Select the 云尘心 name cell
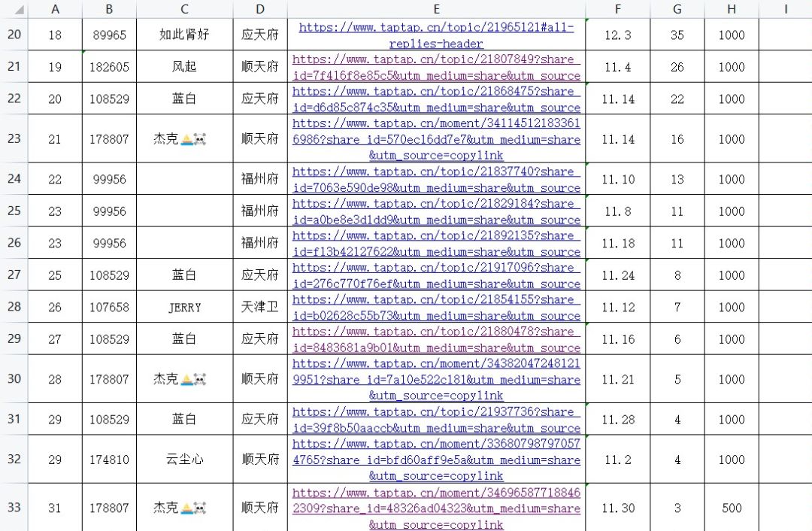 pyautogui.click(x=184, y=459)
